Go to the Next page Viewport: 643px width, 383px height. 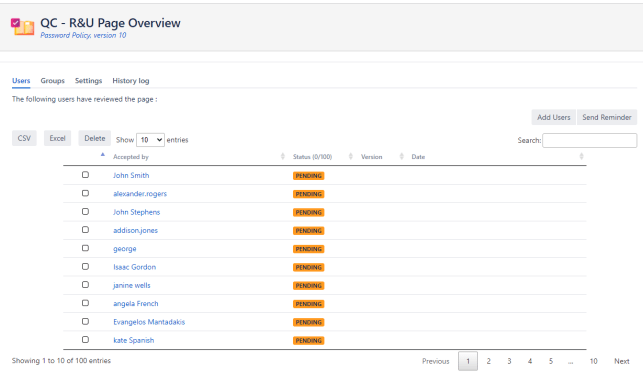(622, 361)
